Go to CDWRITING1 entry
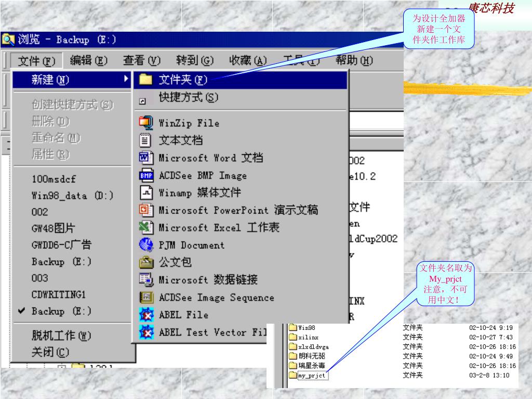 coord(72,295)
